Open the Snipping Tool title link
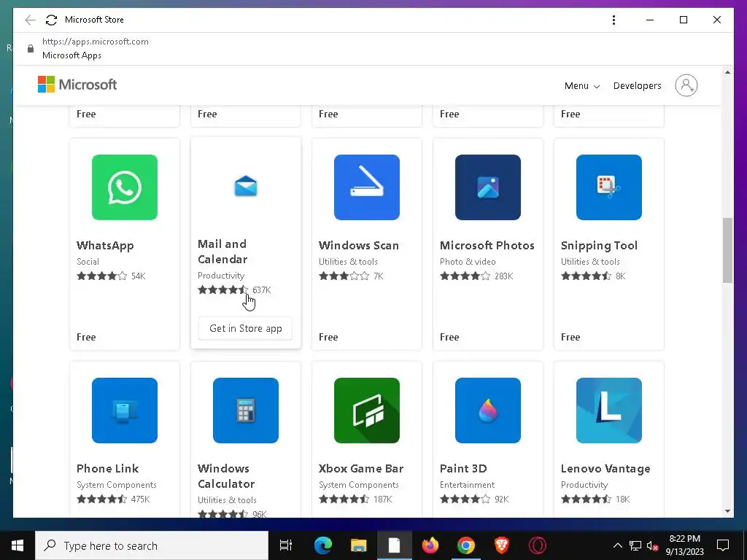Image resolution: width=747 pixels, height=560 pixels. click(x=599, y=245)
